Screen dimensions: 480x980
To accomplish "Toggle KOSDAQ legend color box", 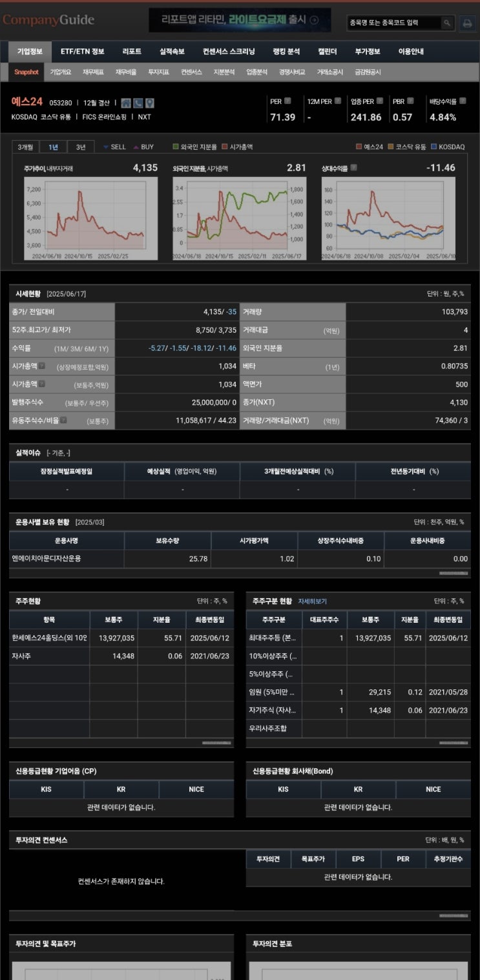I will pos(433,147).
